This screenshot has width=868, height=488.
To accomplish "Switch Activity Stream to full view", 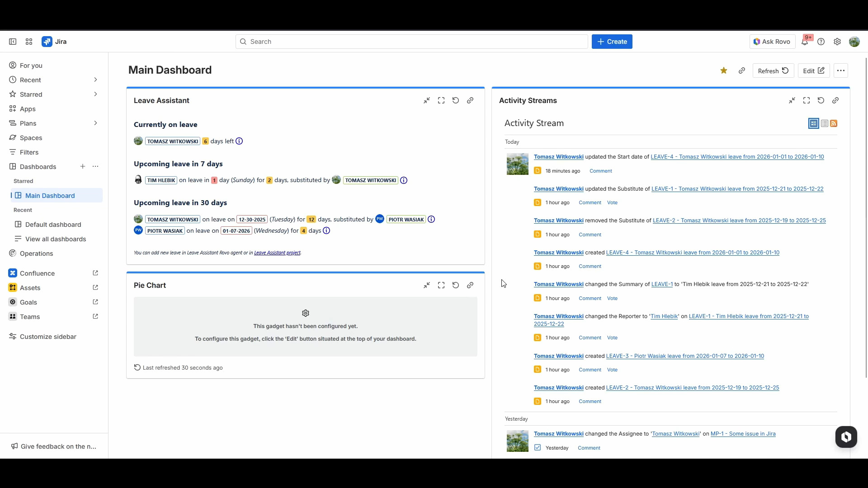I will [814, 123].
